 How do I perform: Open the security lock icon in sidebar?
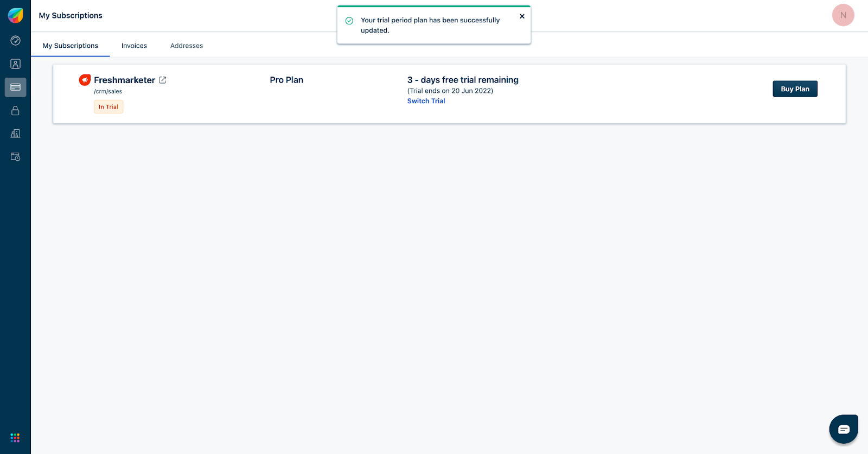click(15, 110)
